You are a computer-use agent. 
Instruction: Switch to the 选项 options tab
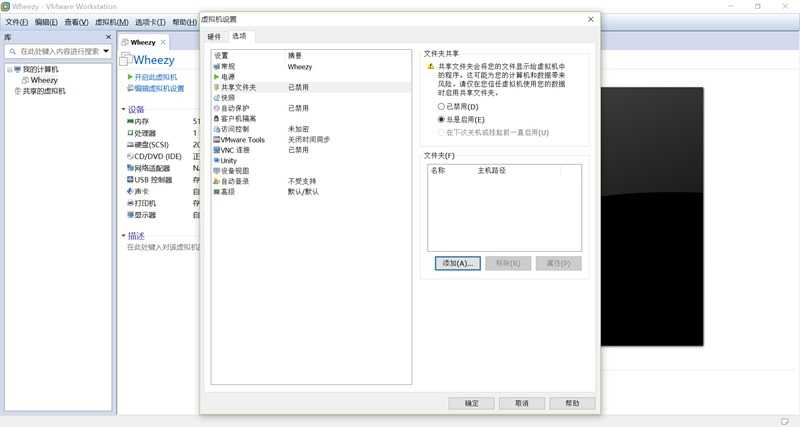click(239, 36)
